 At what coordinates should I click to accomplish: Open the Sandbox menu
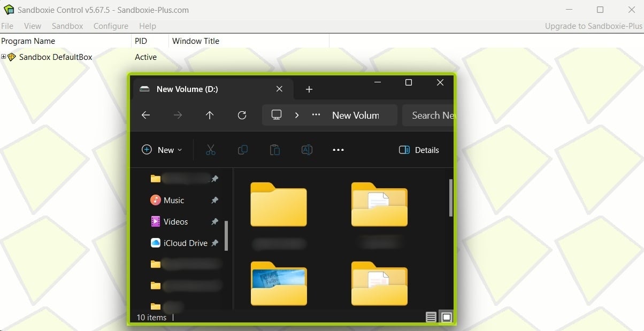[x=67, y=26]
